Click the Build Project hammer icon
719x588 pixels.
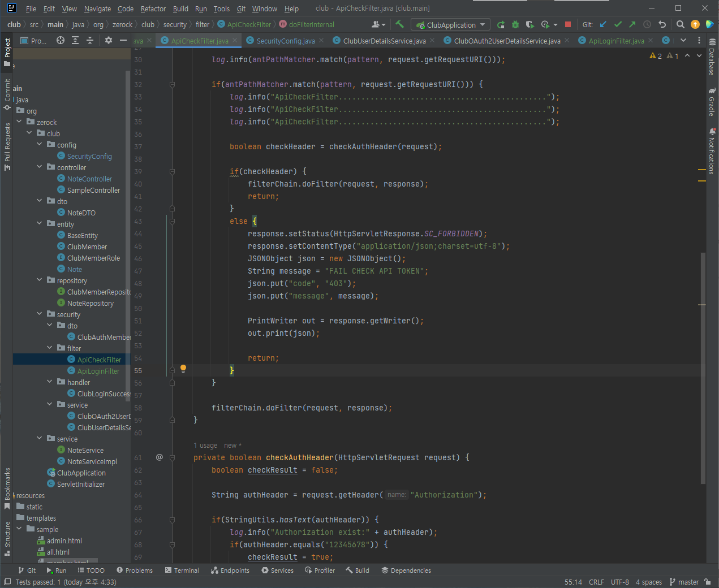point(400,24)
